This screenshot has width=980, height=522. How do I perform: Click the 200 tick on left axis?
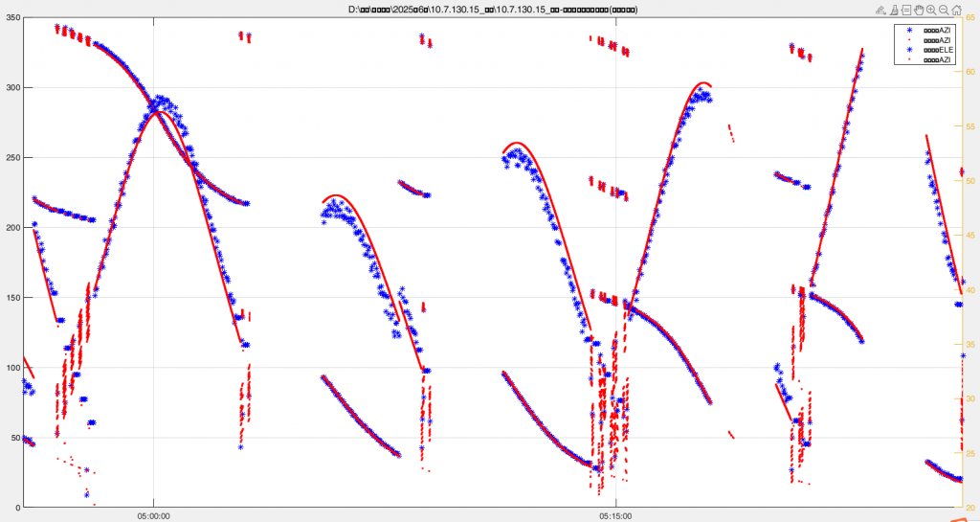click(13, 228)
